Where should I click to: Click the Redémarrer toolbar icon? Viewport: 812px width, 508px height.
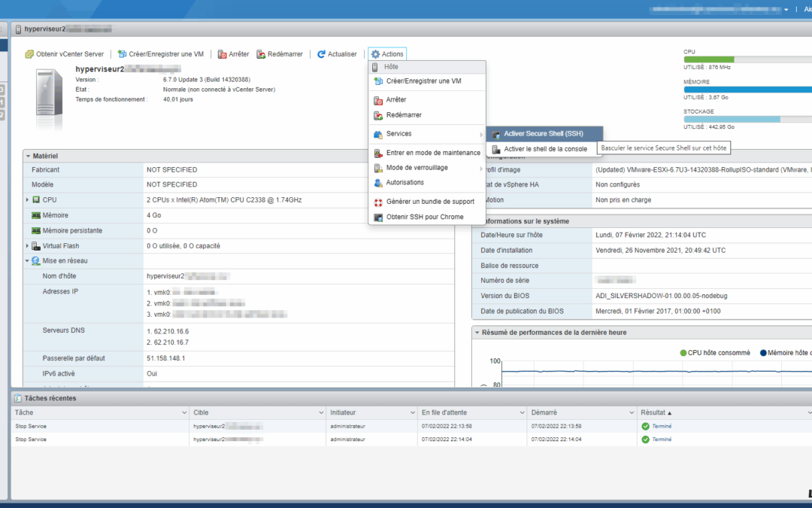(x=261, y=54)
